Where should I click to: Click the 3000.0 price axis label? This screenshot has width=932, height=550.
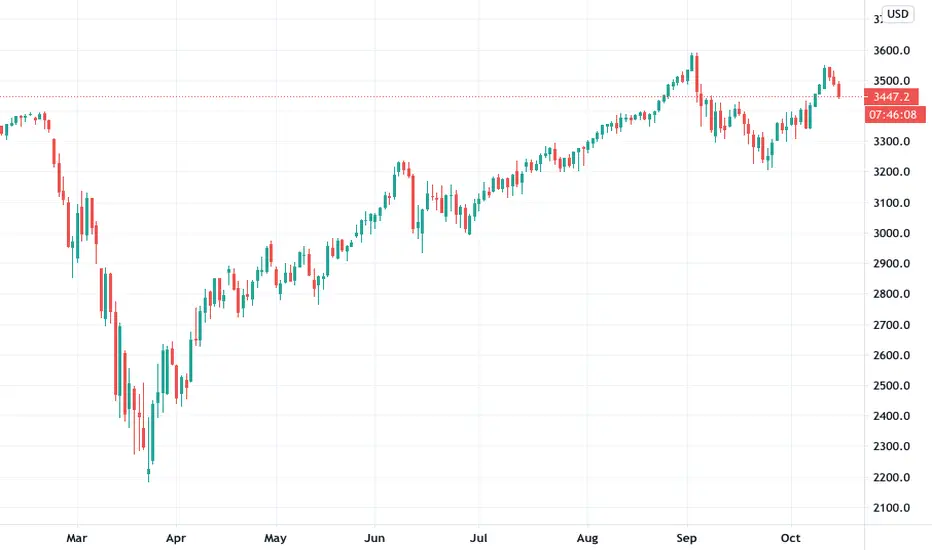pyautogui.click(x=891, y=233)
